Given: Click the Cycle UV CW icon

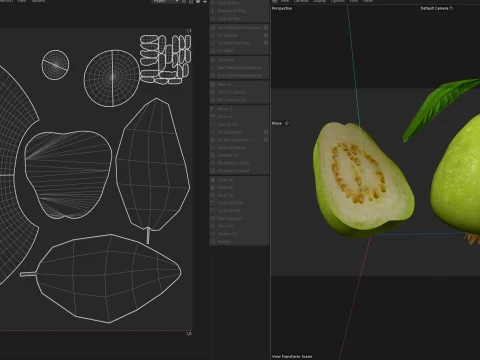Looking at the screenshot, I should 213,211.
